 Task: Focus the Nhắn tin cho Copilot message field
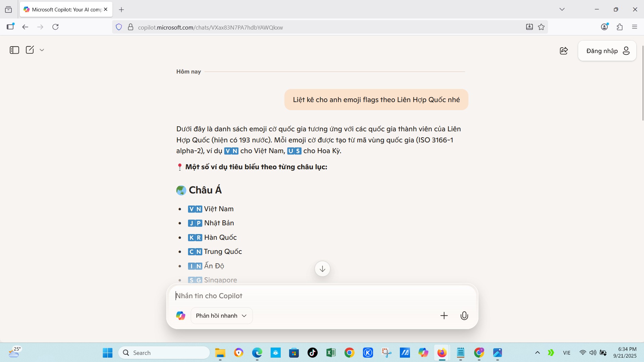[x=322, y=296]
